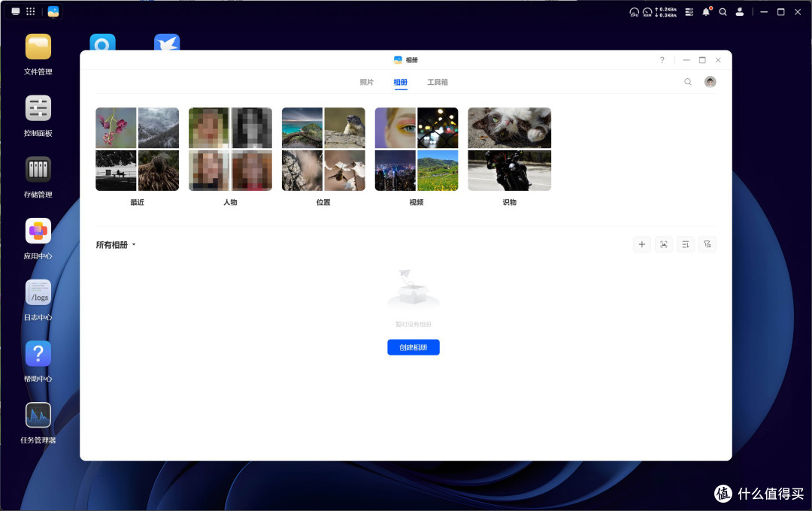Open the app grid launcher icon
The image size is (812, 511).
pyautogui.click(x=31, y=11)
